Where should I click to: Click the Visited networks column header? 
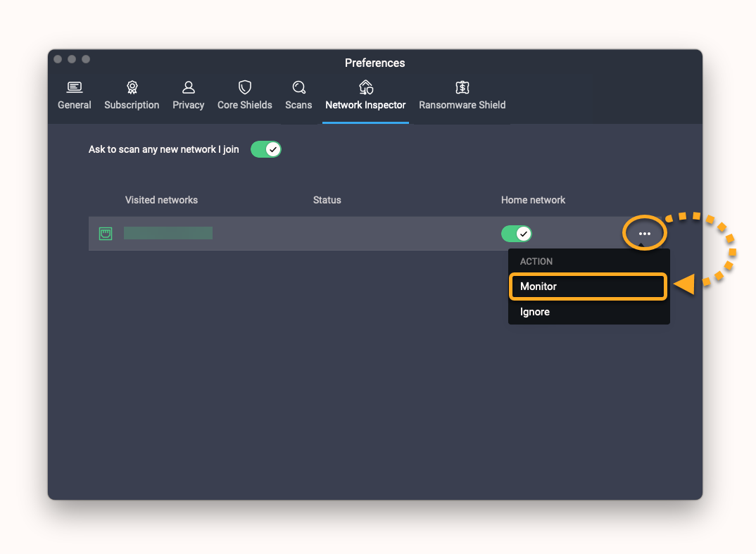[161, 200]
